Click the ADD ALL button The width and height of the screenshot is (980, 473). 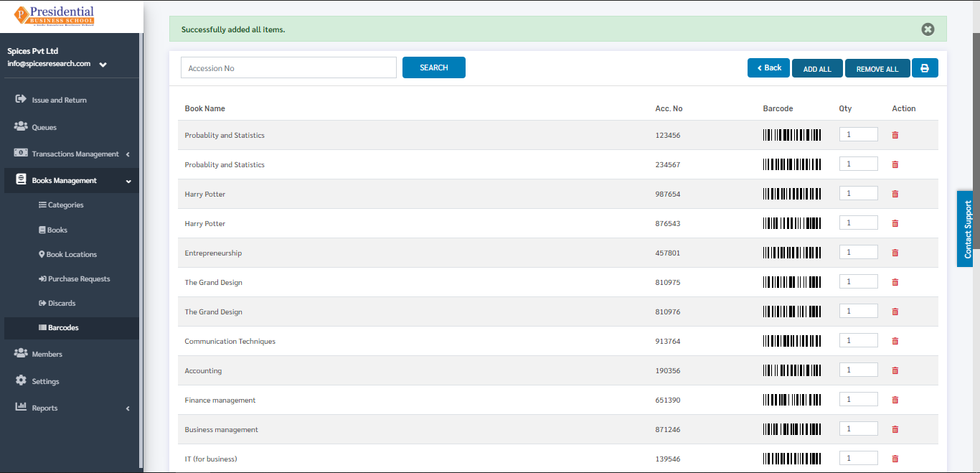(817, 68)
